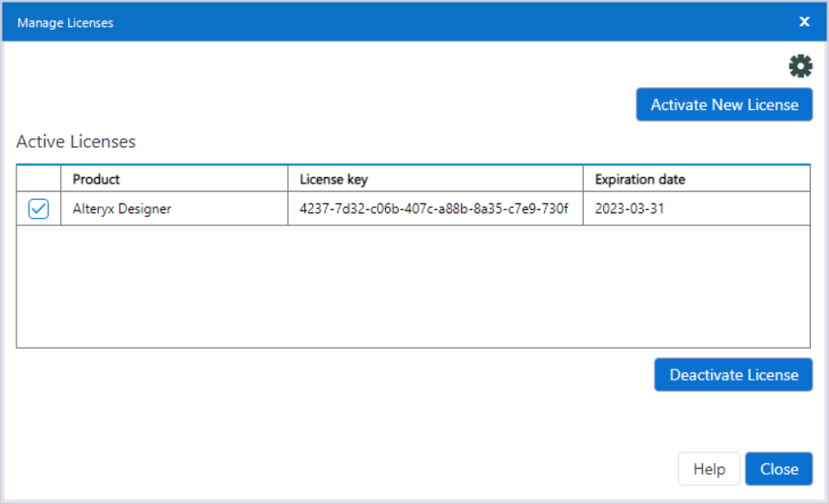Toggle the Alteryx Designer license checkbox
The width and height of the screenshot is (829, 504).
coord(38,209)
